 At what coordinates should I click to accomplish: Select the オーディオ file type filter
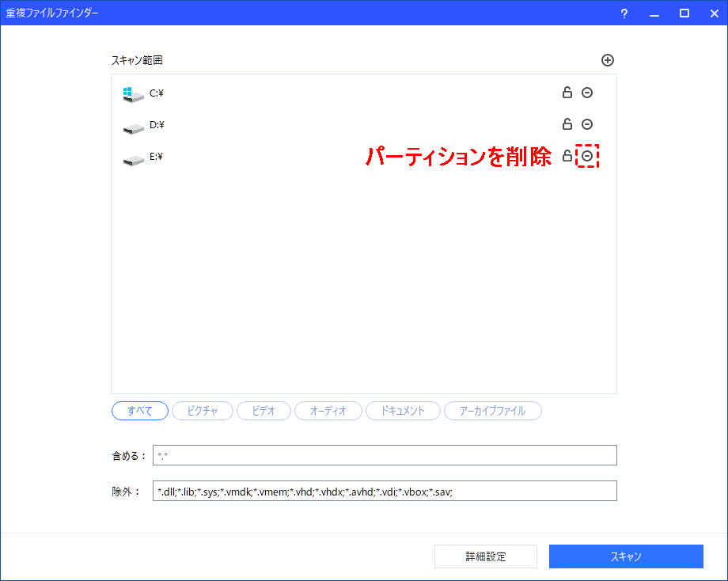tap(328, 411)
